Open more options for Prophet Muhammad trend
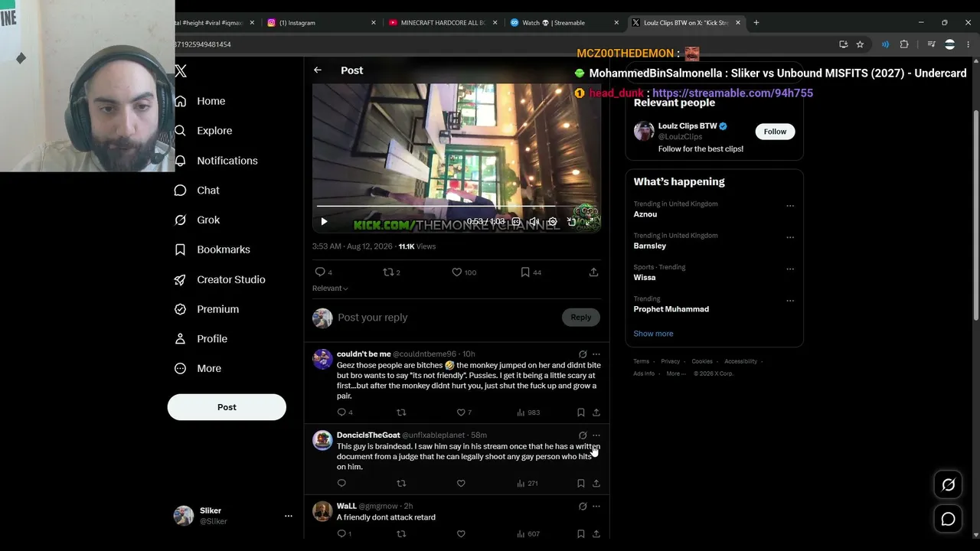This screenshot has width=980, height=551. (790, 301)
